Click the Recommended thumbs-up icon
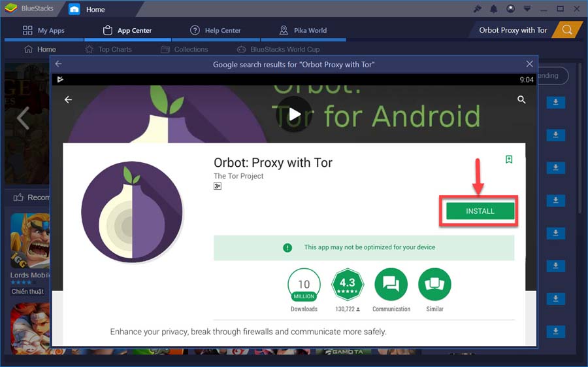Image resolution: width=588 pixels, height=367 pixels. 18,197
